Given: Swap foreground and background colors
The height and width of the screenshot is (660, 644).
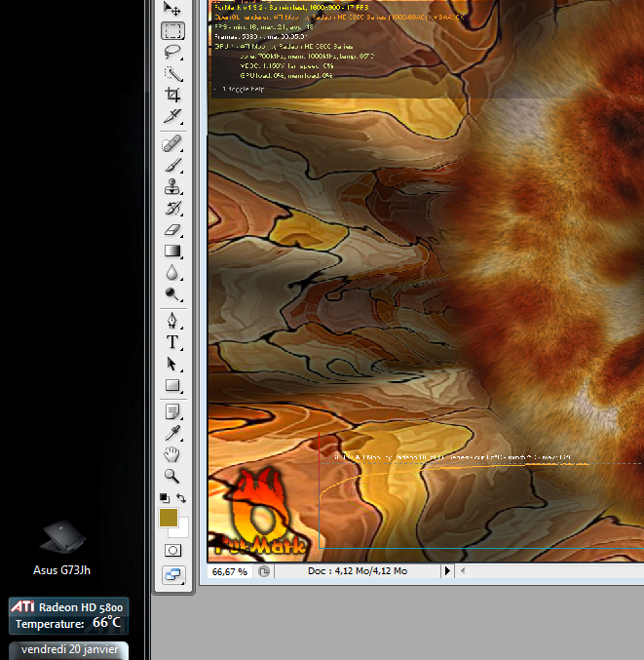Looking at the screenshot, I should (x=182, y=498).
